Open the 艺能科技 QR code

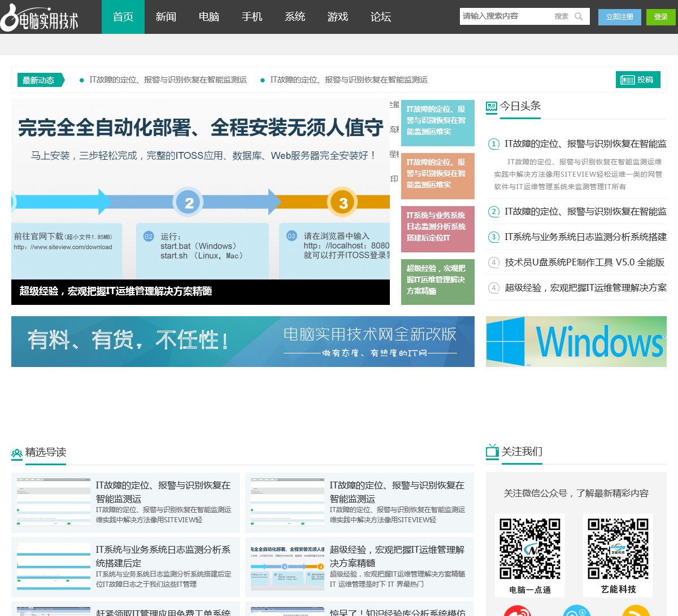pos(618,548)
